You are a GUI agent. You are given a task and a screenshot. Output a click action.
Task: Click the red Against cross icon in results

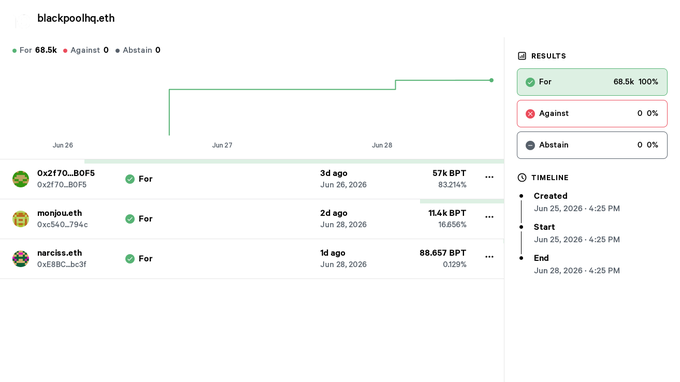click(530, 114)
